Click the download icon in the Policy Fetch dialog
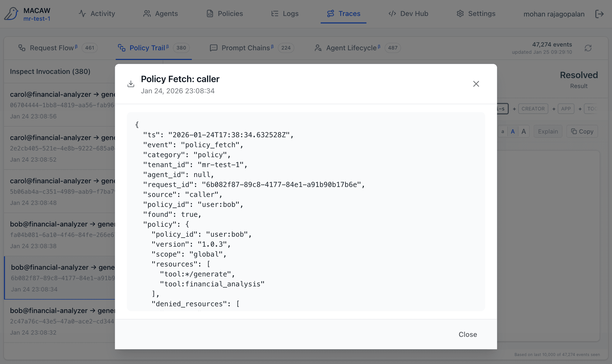612x364 pixels. (x=131, y=84)
